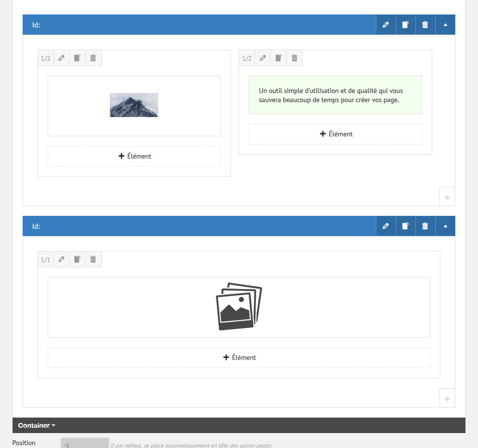Image resolution: width=478 pixels, height=448 pixels.
Task: Add a column to the first row
Action: pos(447,198)
